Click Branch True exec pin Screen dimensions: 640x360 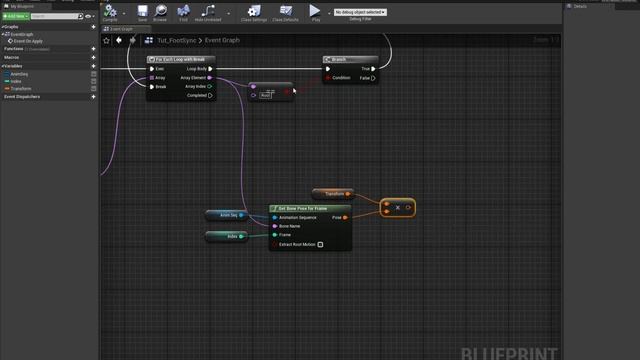pyautogui.click(x=373, y=69)
